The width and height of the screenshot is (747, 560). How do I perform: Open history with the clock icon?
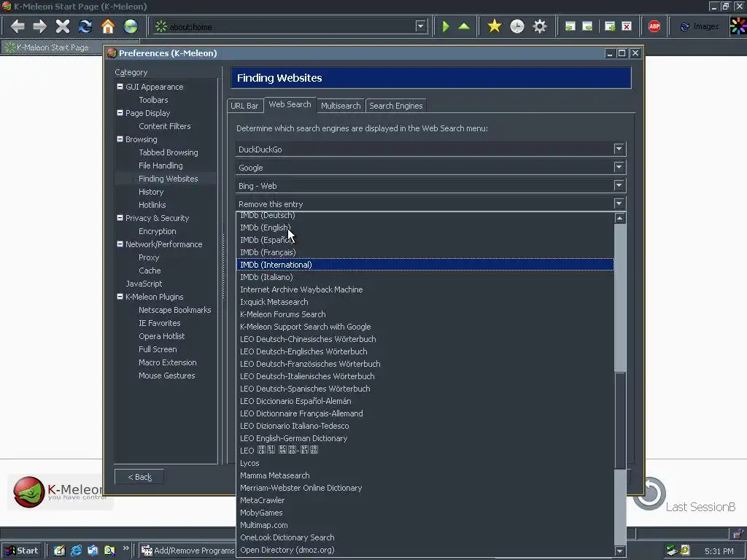pos(517,26)
